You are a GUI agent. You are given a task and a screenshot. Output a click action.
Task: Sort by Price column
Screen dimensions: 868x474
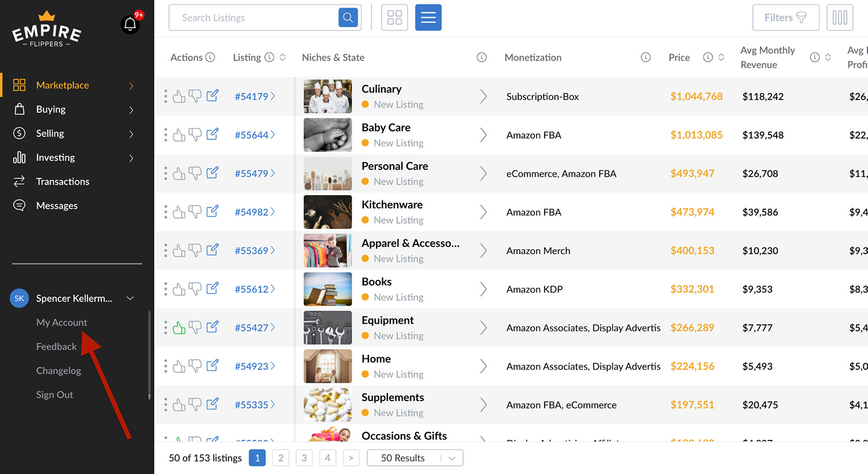721,57
